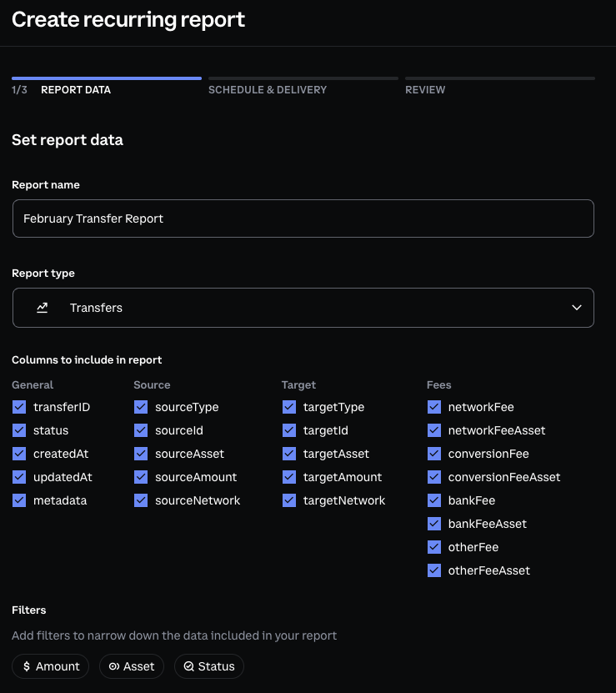
Task: Toggle the status checkbox under General
Action: click(x=19, y=430)
